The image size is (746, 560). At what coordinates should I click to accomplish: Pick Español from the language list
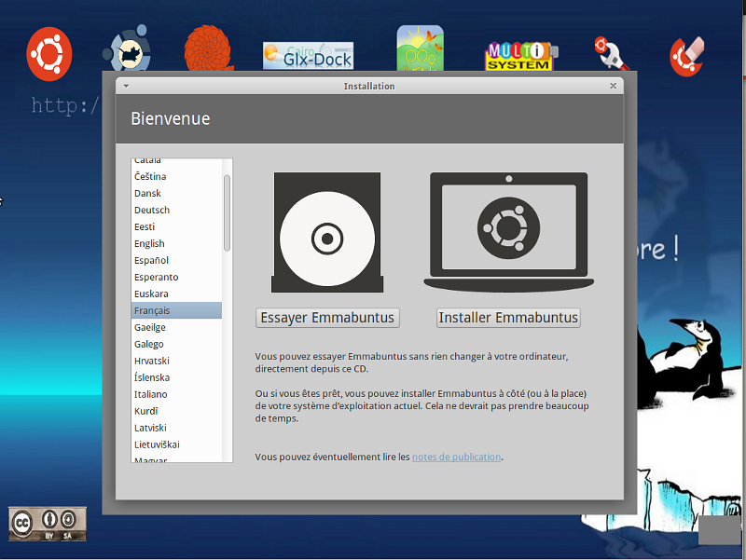(x=151, y=261)
